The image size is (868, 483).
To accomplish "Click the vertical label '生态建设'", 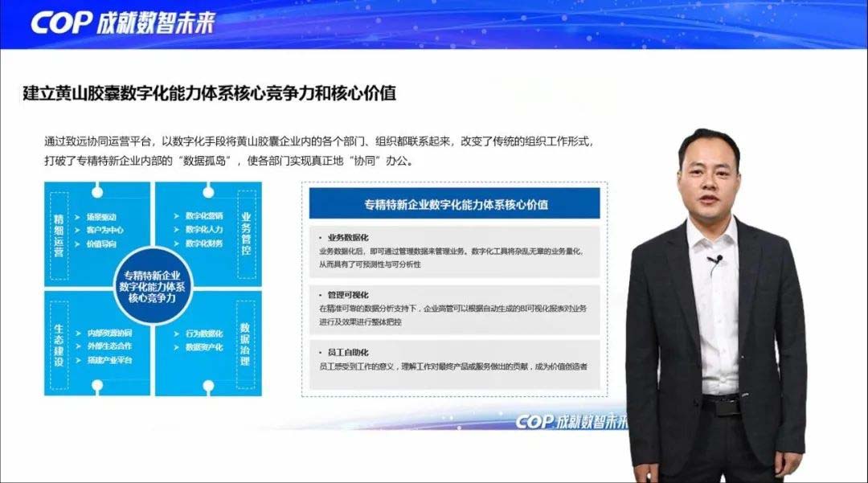I will click(x=59, y=346).
